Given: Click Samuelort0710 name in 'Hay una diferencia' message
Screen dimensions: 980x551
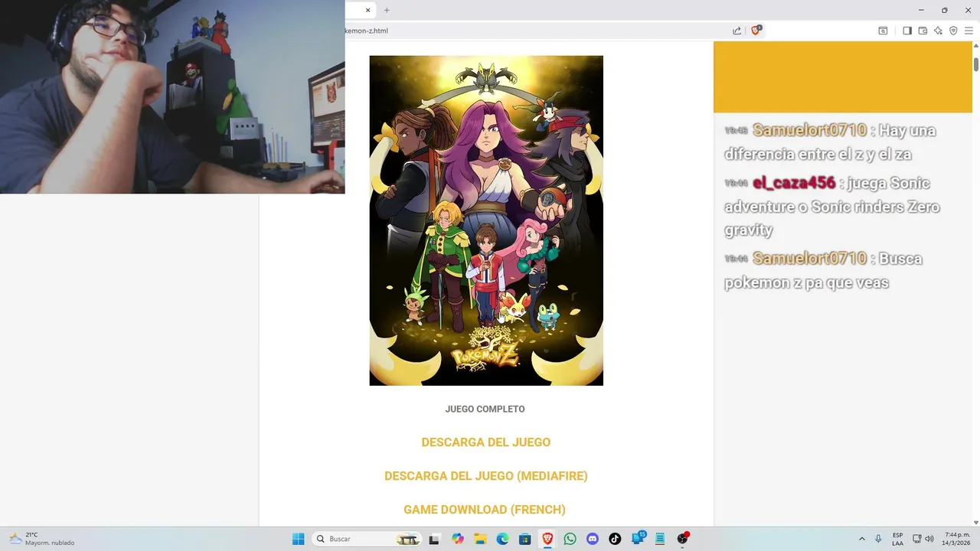Looking at the screenshot, I should tap(809, 130).
